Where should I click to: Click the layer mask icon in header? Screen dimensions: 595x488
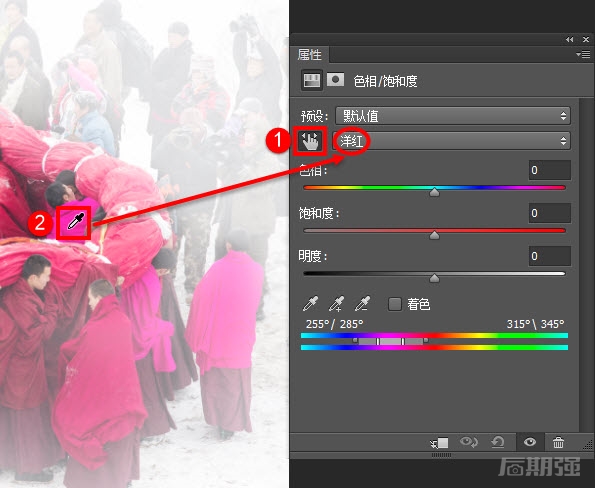tap(335, 80)
